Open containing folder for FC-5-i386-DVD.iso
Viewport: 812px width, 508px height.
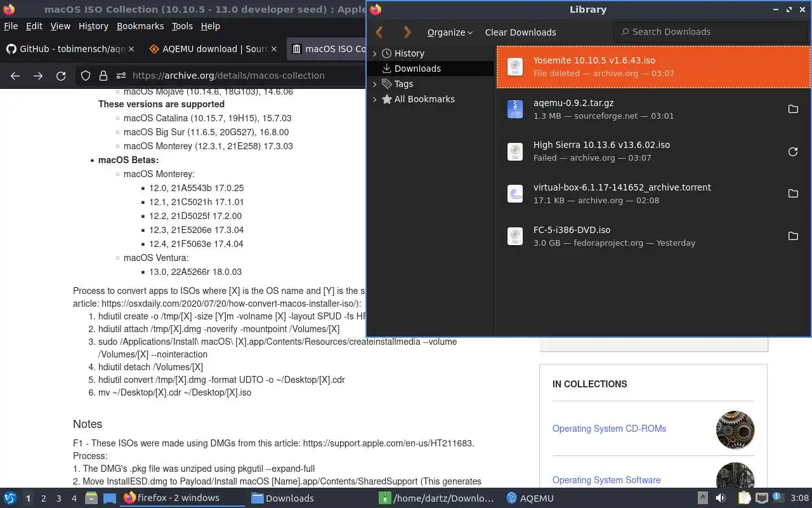point(793,236)
